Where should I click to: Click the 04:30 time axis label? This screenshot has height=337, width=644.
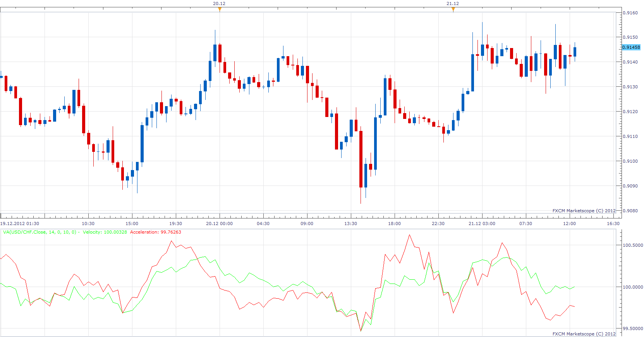coord(263,224)
